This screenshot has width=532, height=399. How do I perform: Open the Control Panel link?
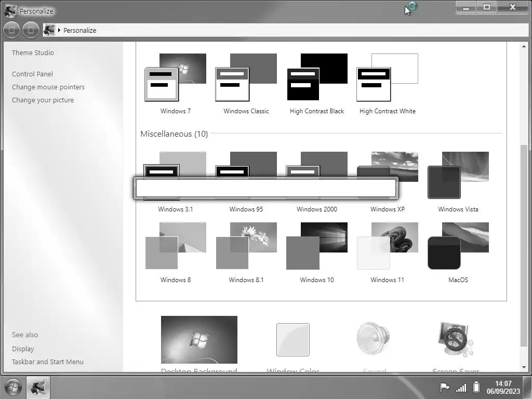[32, 74]
